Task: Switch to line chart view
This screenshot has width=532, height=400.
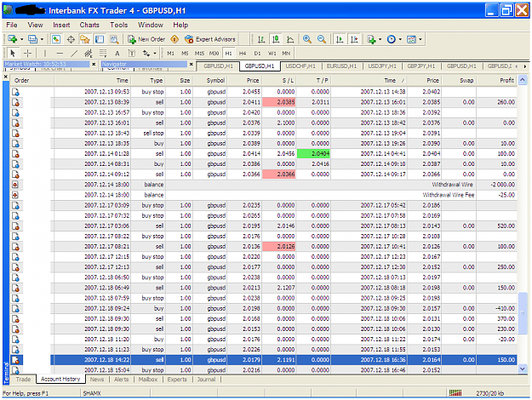Action: [290, 39]
